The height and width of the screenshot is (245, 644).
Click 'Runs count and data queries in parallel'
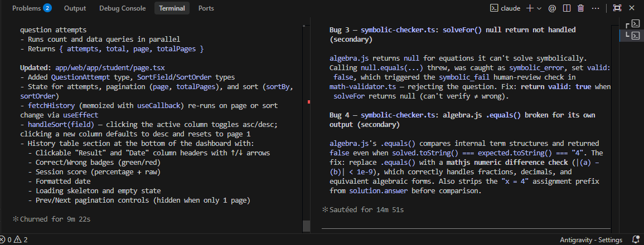[x=100, y=40]
